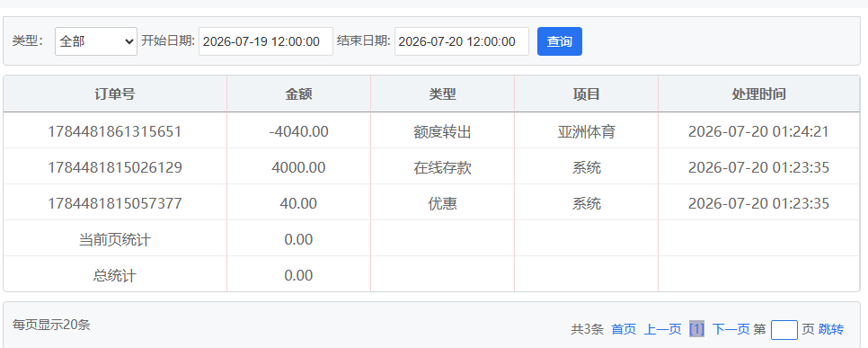Click the 跳转 jump link
The image size is (868, 348).
(x=831, y=330)
